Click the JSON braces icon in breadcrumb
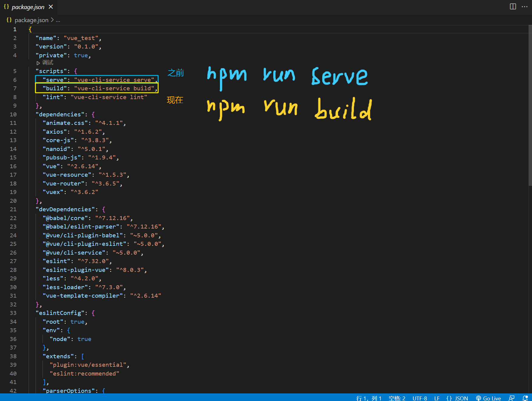 pos(9,20)
